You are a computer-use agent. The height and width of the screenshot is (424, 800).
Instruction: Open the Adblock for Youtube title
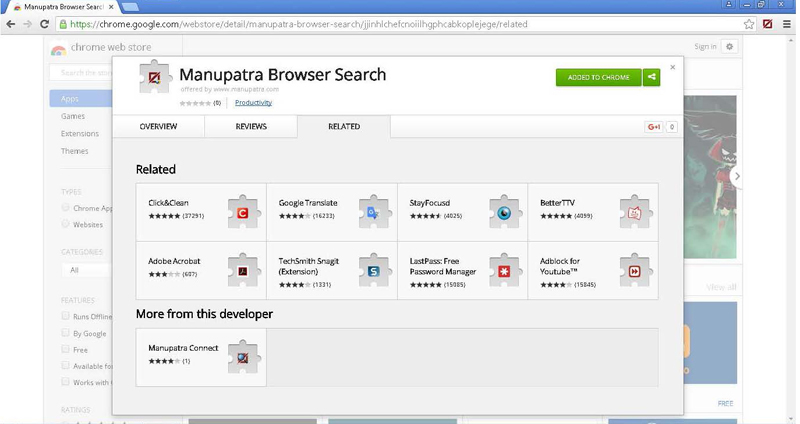[560, 266]
